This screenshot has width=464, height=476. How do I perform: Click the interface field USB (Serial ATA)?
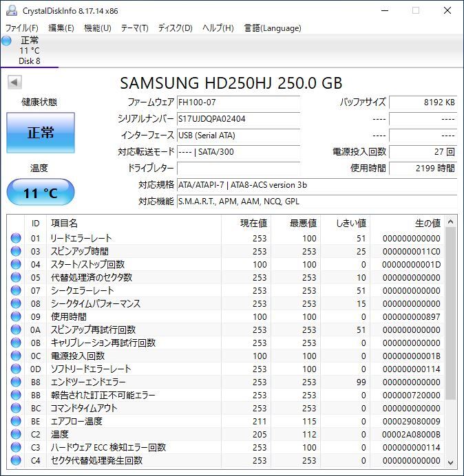coord(238,135)
